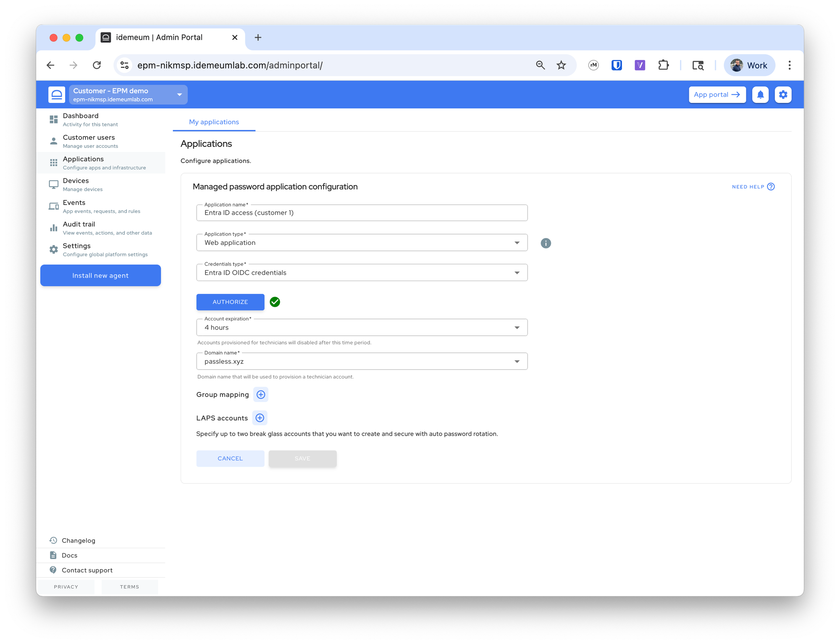Click the application type info icon

[x=546, y=243]
